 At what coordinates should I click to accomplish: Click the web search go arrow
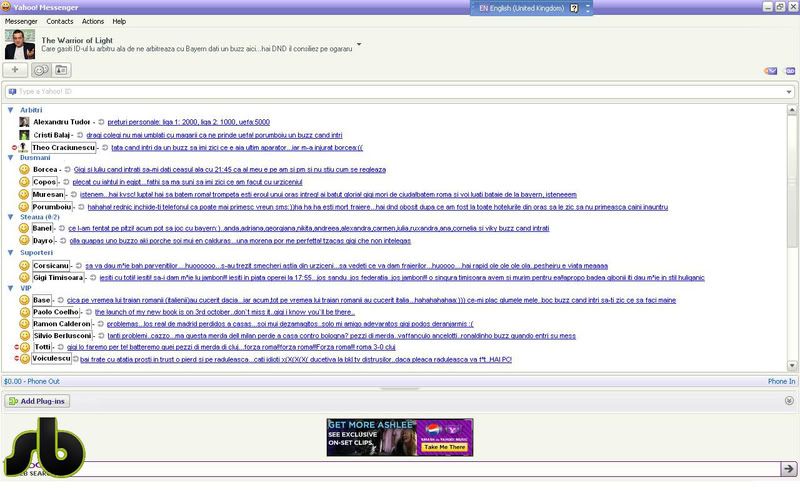(x=789, y=468)
